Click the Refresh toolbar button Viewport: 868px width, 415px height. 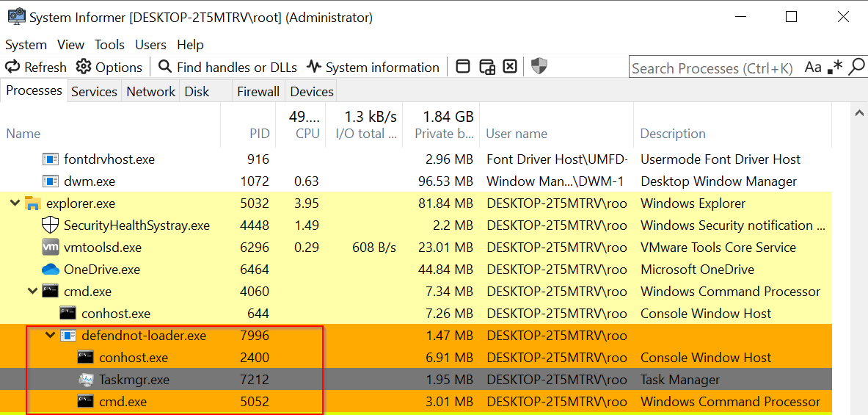coord(35,68)
